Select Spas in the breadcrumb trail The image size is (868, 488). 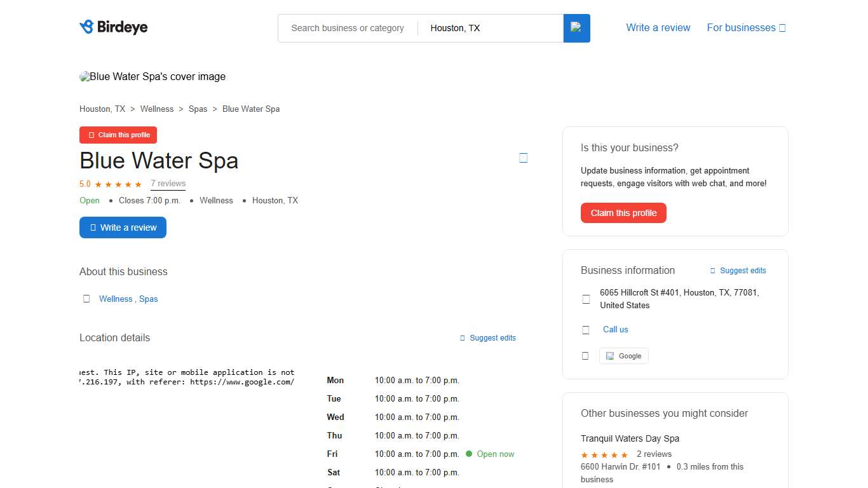coord(198,109)
